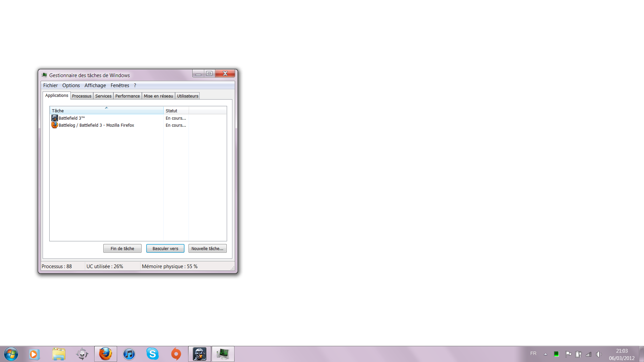Select the Battlefield 3™ task row

point(71,118)
